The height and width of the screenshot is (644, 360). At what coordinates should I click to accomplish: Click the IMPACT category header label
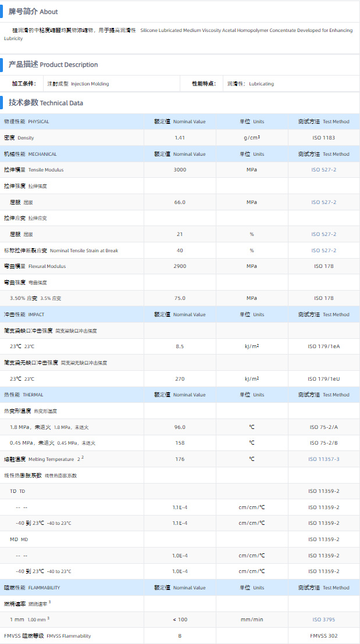click(x=24, y=314)
